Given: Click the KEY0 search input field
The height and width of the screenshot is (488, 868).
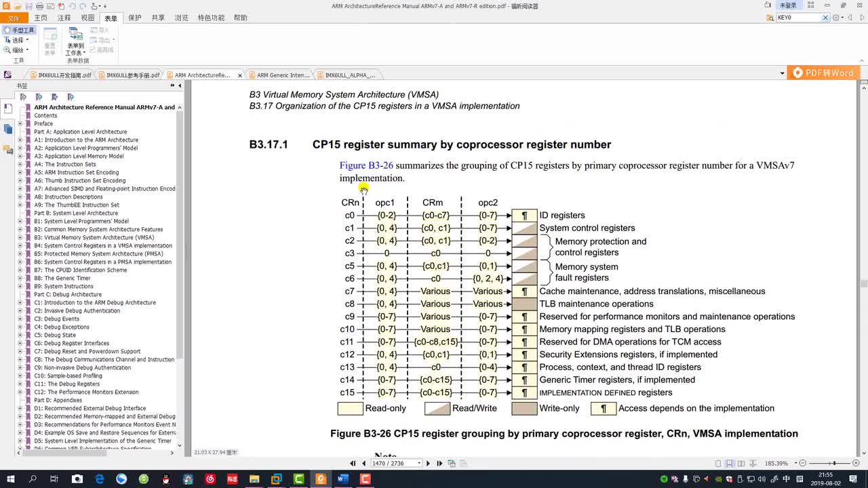Looking at the screenshot, I should [799, 18].
